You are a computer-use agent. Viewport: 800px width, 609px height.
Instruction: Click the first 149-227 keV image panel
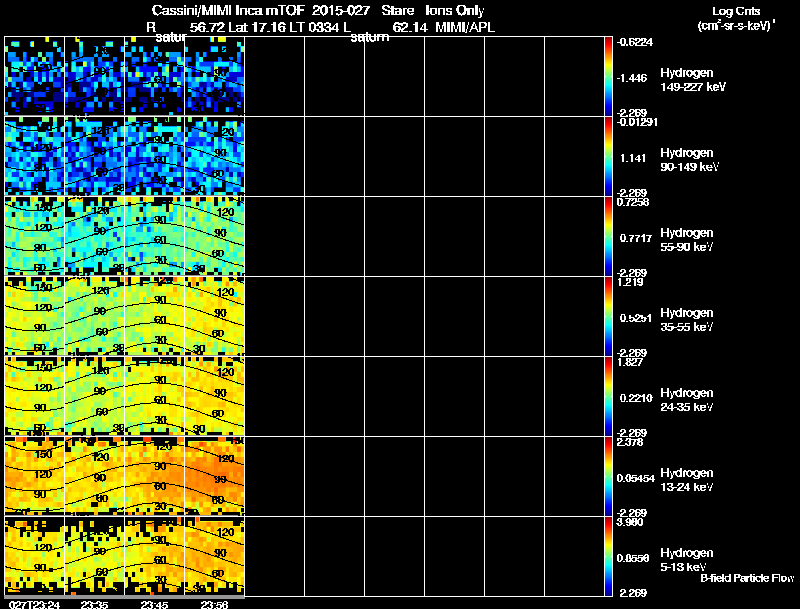point(35,76)
